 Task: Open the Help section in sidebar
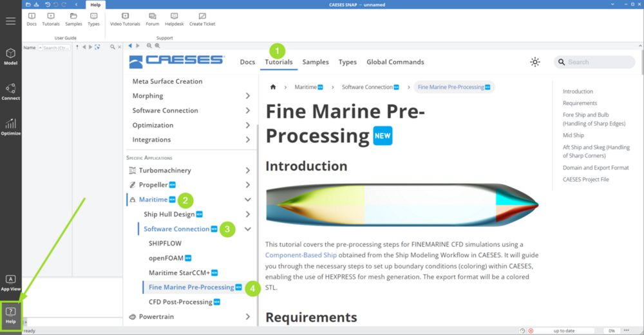coord(11,315)
